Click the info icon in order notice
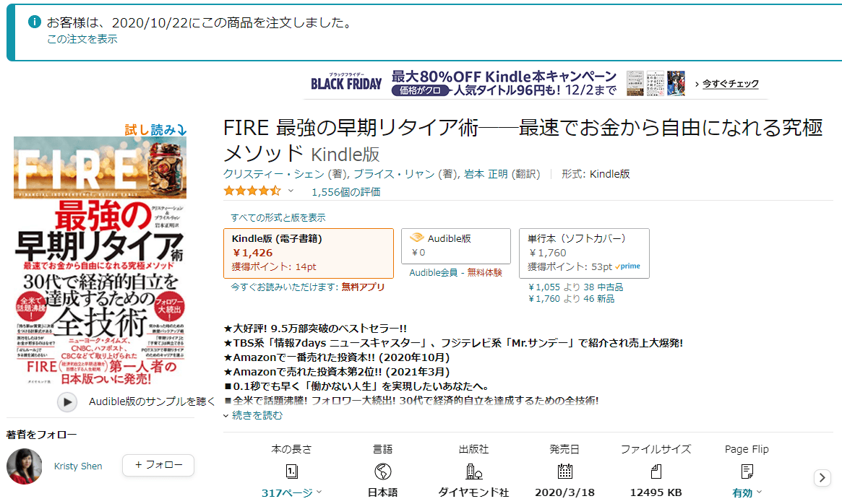842x504 pixels. tap(35, 22)
